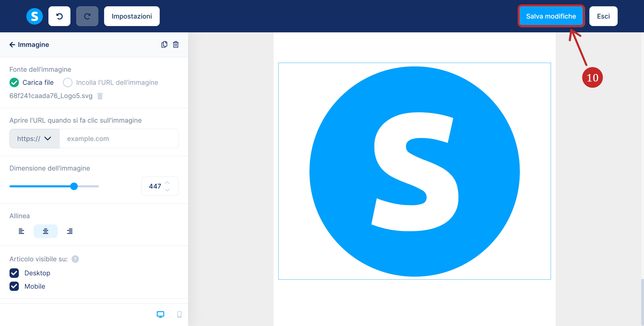Viewport: 644px width, 326px height.
Task: Exit the editor with Esci
Action: [x=603, y=16]
